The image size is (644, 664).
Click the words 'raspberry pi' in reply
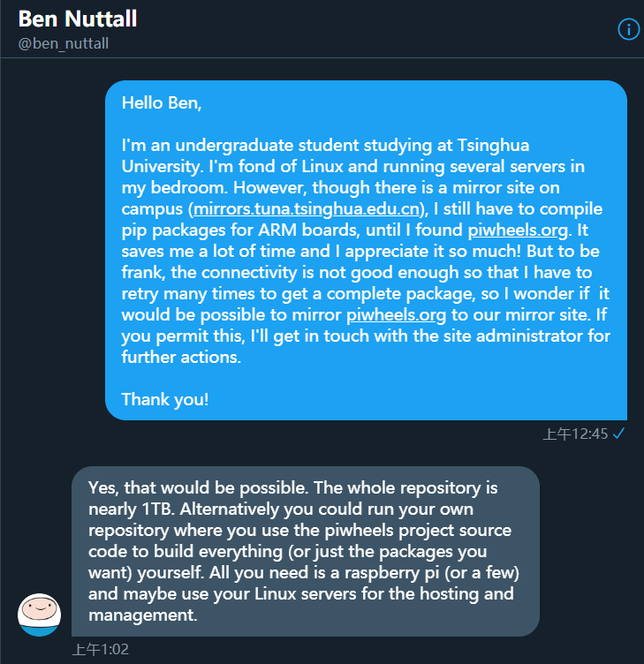point(392,572)
